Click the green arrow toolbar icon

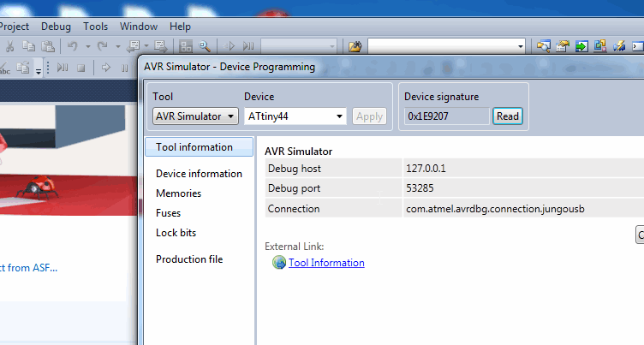(582, 45)
